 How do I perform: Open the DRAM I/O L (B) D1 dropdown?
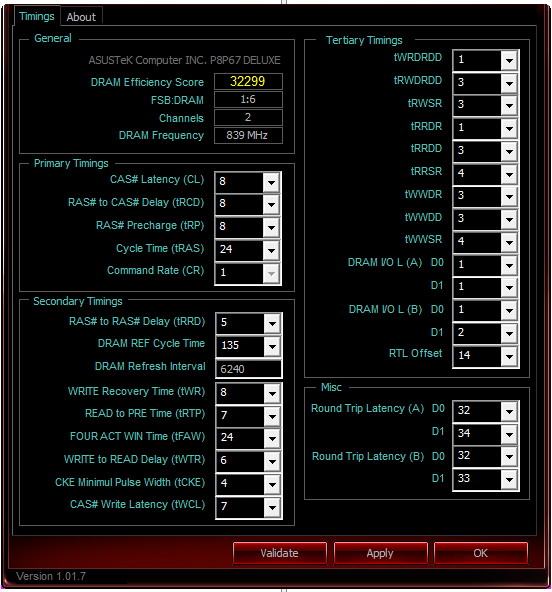coord(509,334)
